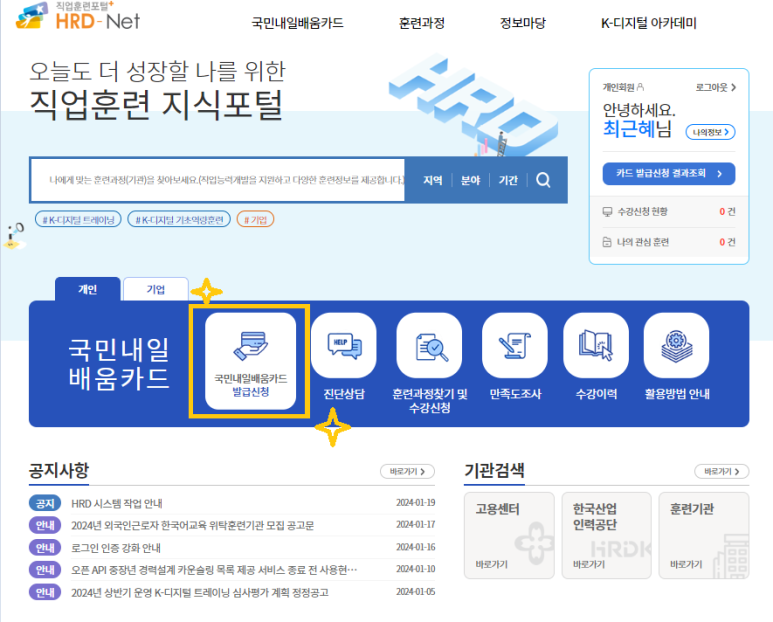
Task: Open the 진단상담 help icon
Action: tap(344, 346)
